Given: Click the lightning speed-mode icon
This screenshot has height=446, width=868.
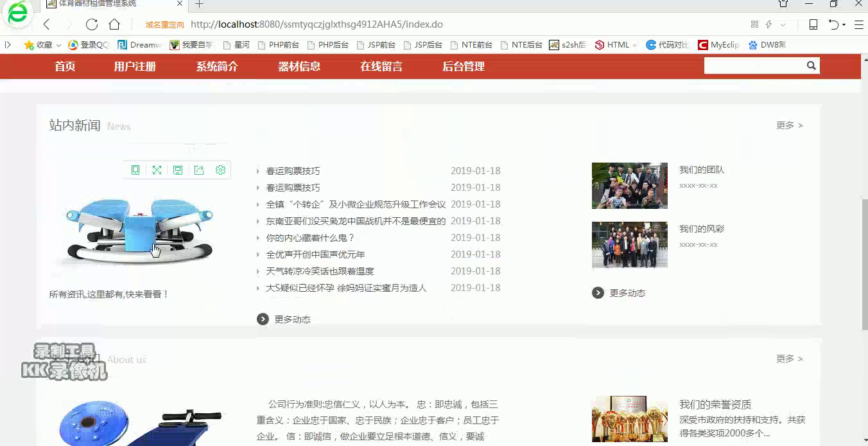Looking at the screenshot, I should coord(768,24).
